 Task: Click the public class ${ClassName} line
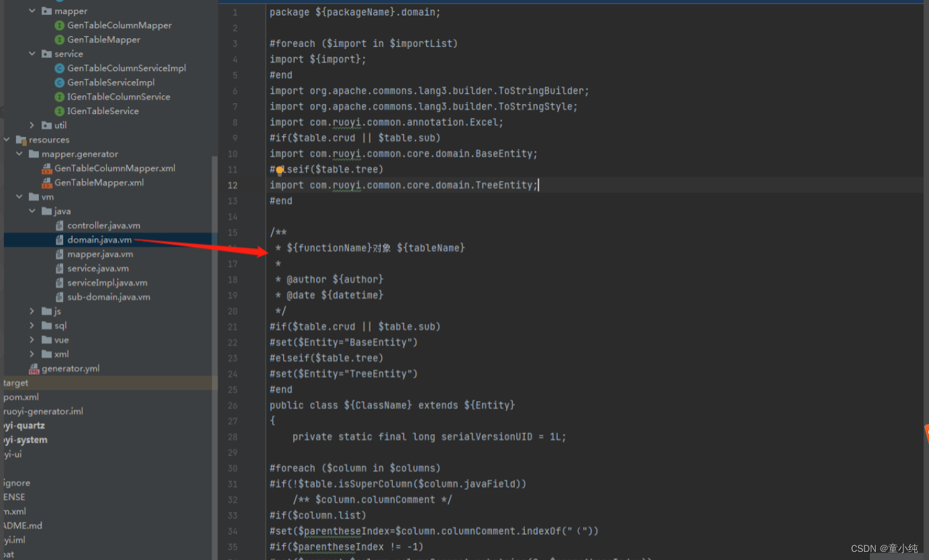(392, 405)
